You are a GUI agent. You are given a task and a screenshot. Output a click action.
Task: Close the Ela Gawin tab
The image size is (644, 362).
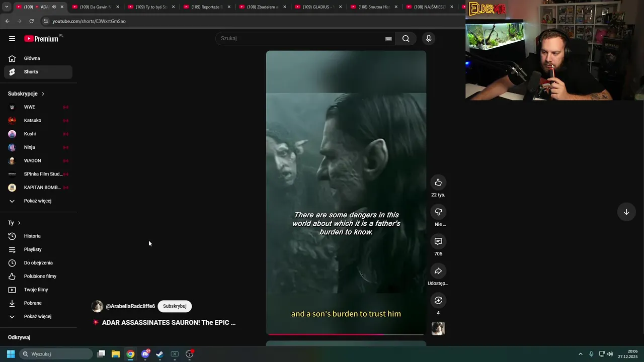point(118,7)
